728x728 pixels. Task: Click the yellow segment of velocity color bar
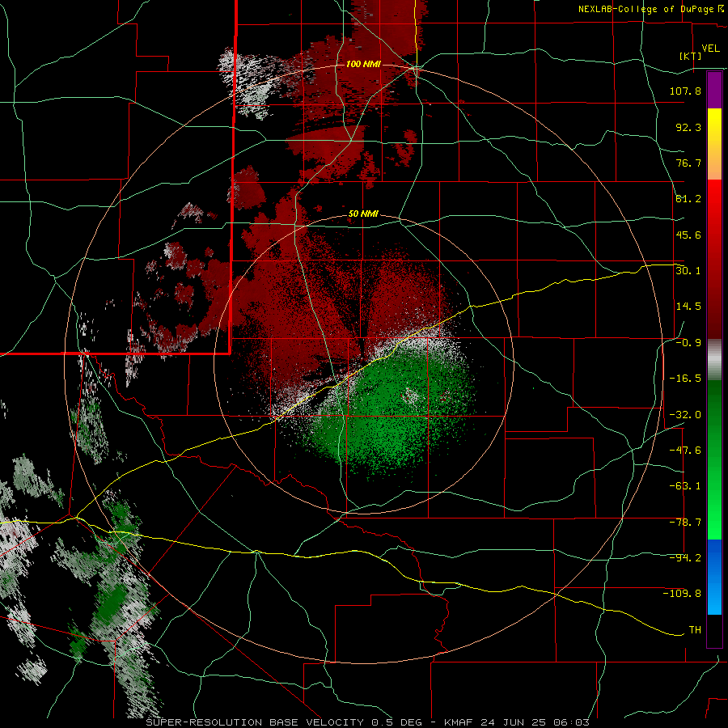[x=714, y=125]
